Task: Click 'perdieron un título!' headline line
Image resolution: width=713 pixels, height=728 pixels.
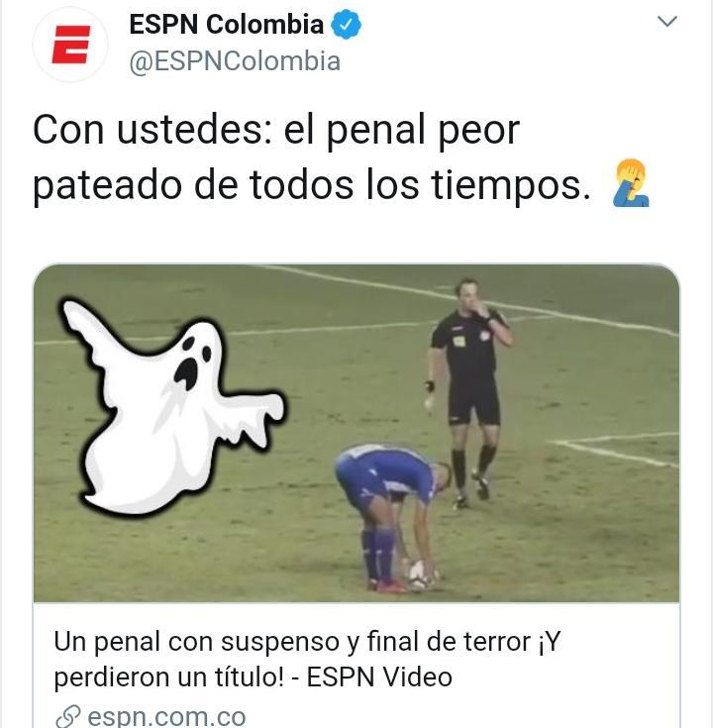Action: [168, 676]
